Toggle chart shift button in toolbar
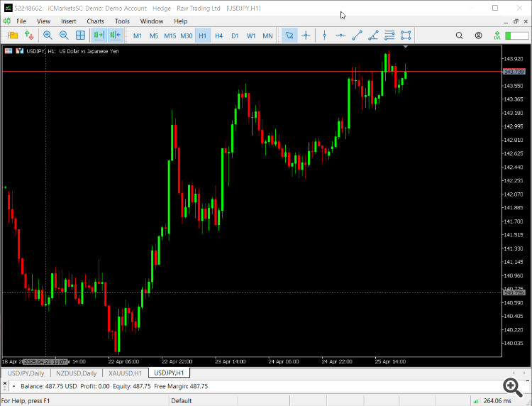The image size is (532, 406). pos(116,35)
